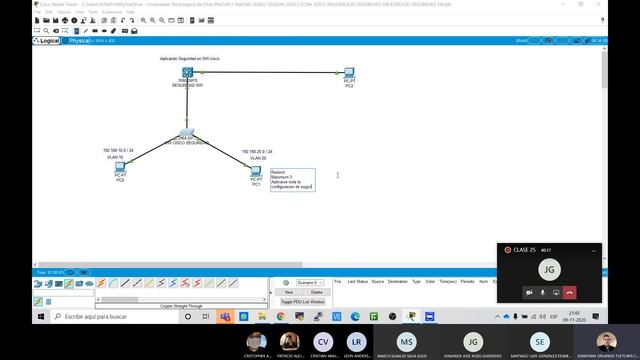Open the Options menu
This screenshot has width=640, height=360.
pyautogui.click(x=64, y=12)
